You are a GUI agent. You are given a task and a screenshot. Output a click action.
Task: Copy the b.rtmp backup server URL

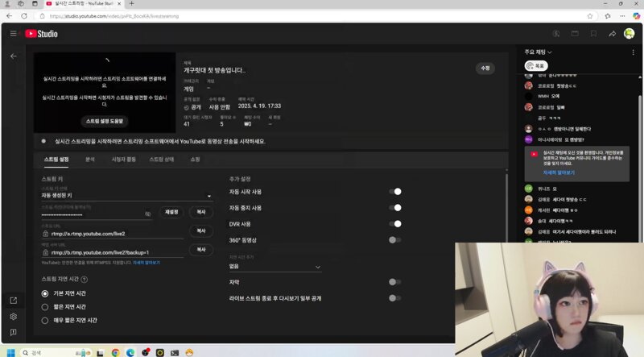tap(200, 250)
